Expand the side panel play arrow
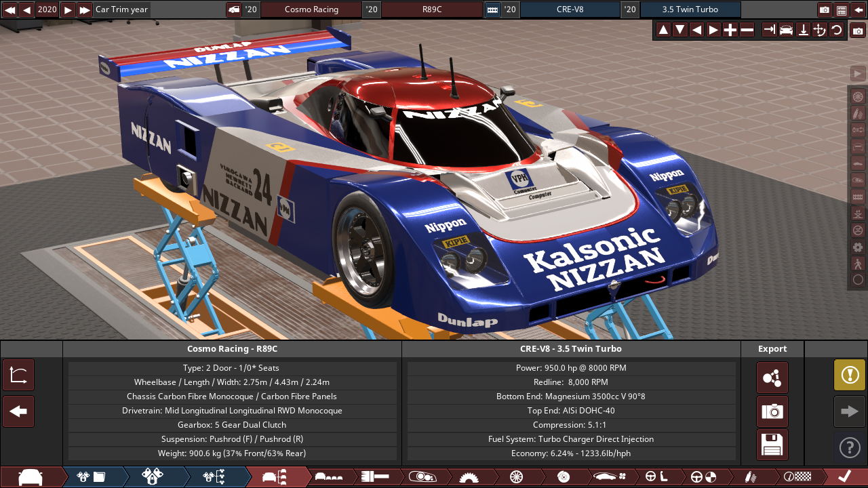The width and height of the screenshot is (868, 488). pos(858,73)
